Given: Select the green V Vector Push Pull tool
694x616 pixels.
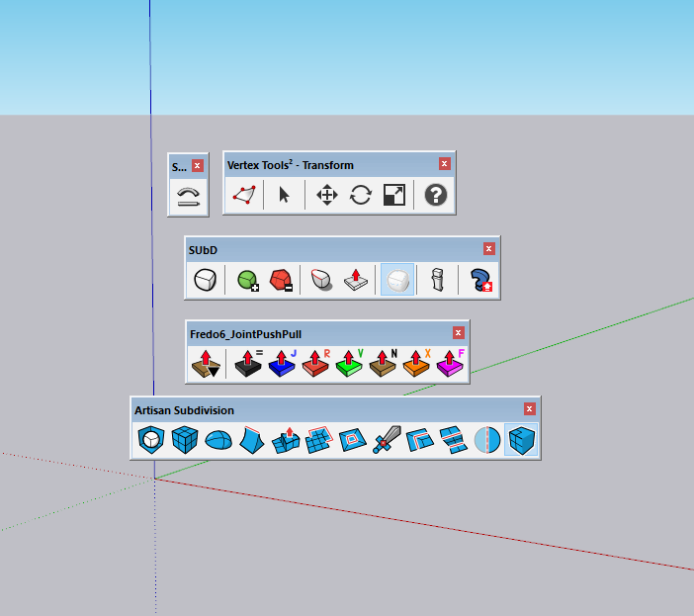Looking at the screenshot, I should pos(350,365).
